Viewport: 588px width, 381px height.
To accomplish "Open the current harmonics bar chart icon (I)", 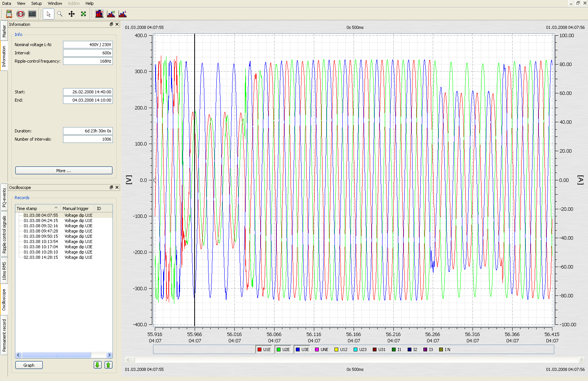I will click(123, 14).
